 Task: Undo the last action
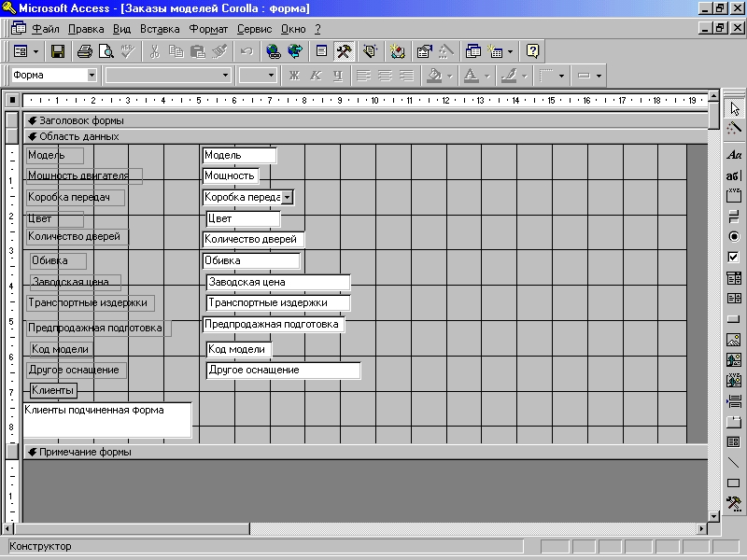[247, 51]
